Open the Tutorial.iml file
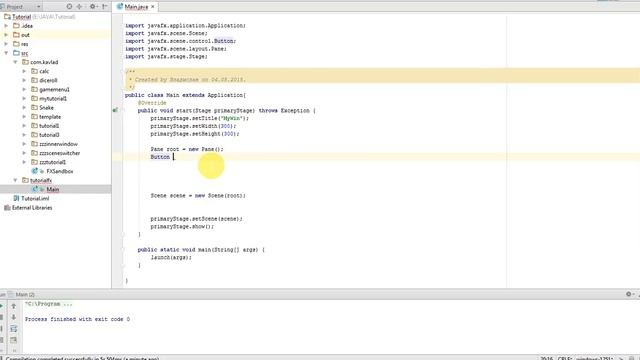 (35, 198)
